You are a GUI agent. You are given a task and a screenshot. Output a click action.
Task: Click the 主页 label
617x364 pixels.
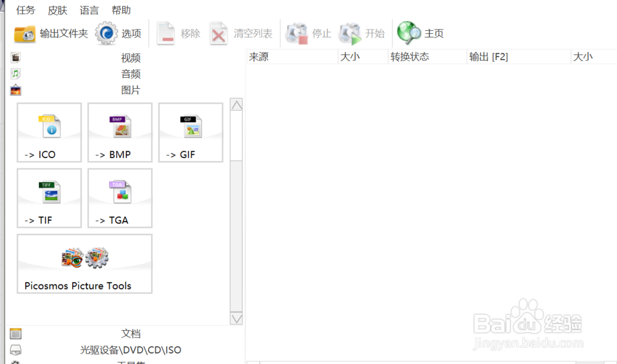pos(434,33)
